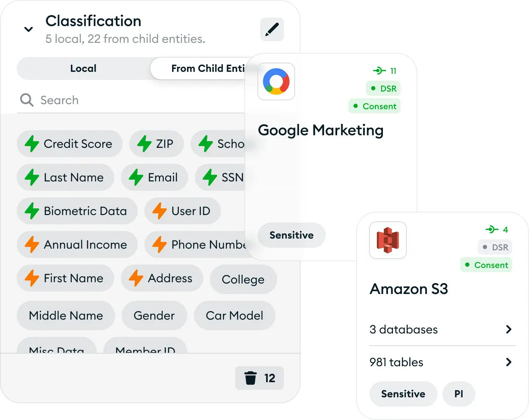Expand the 981 tables row

tap(508, 362)
